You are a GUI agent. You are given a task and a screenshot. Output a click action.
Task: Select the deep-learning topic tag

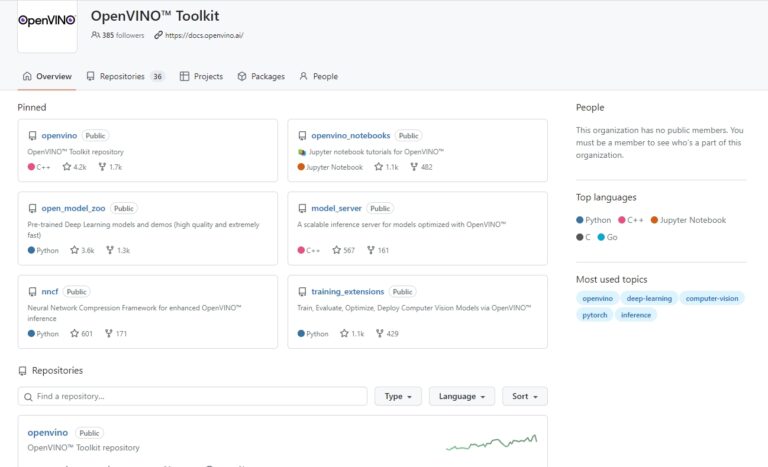pos(649,298)
